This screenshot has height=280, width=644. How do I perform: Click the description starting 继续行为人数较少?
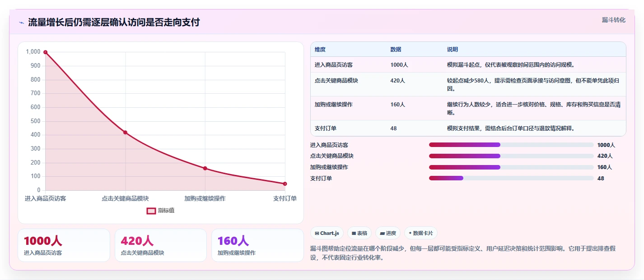(534, 108)
